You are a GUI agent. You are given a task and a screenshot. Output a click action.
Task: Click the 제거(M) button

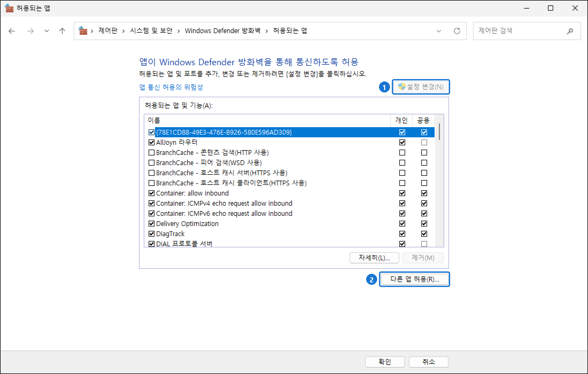[x=423, y=258]
